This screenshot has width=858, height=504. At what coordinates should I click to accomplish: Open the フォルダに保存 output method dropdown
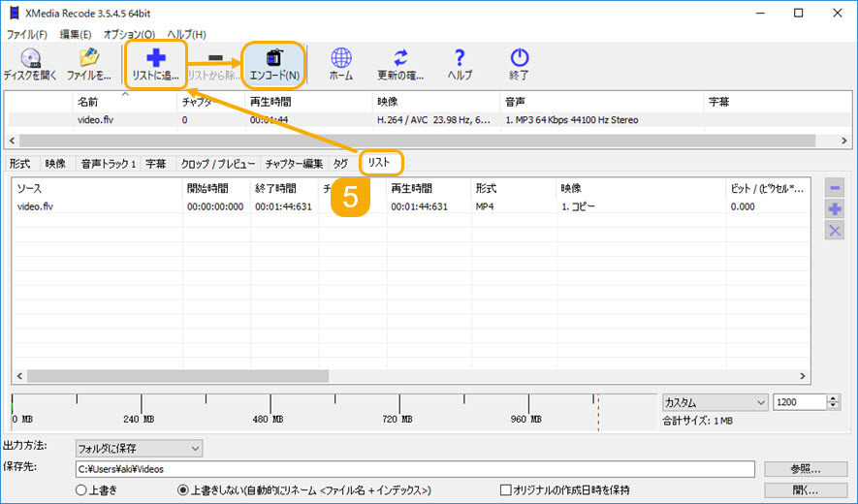point(139,448)
